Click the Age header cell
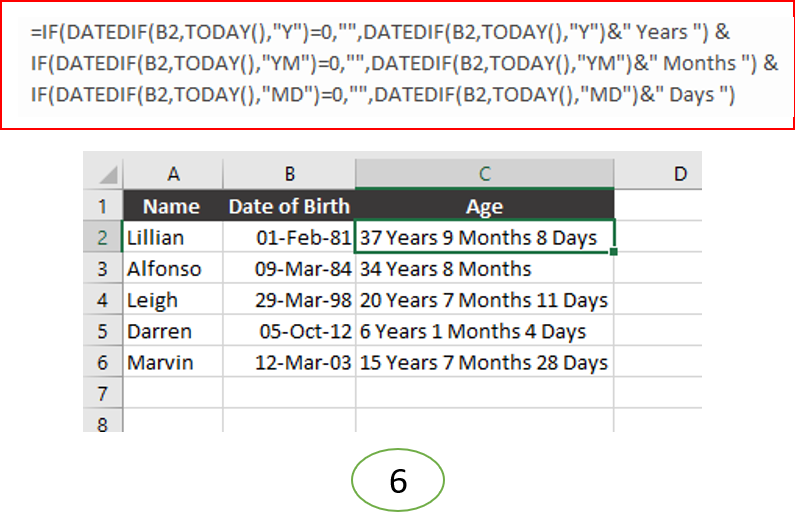 coord(485,206)
